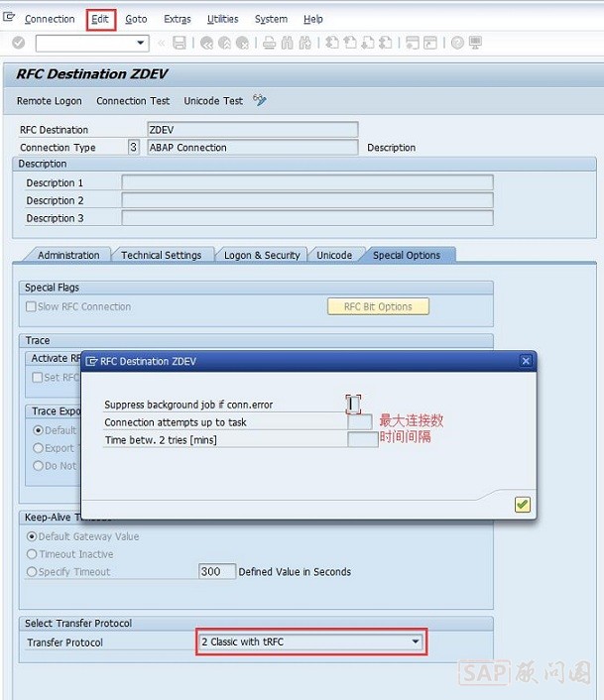This screenshot has width=604, height=700.
Task: Select the Do Not export radio button
Action: pyautogui.click(x=38, y=466)
